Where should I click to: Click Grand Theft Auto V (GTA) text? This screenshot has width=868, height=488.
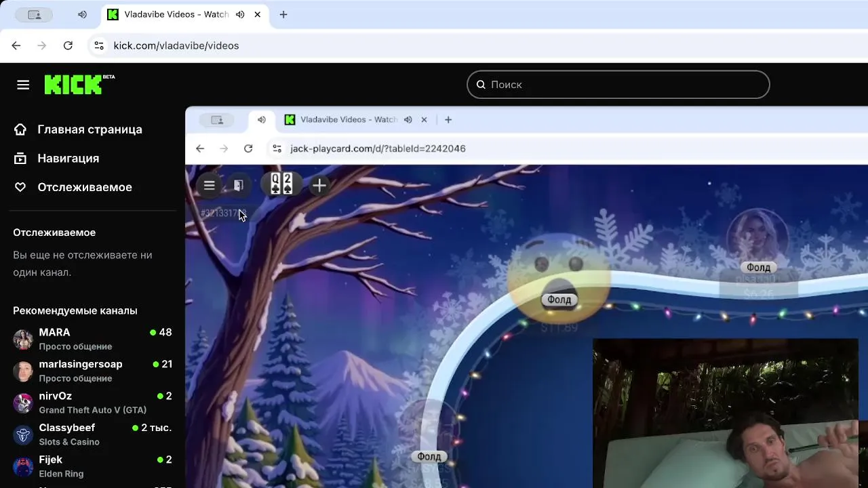point(92,410)
